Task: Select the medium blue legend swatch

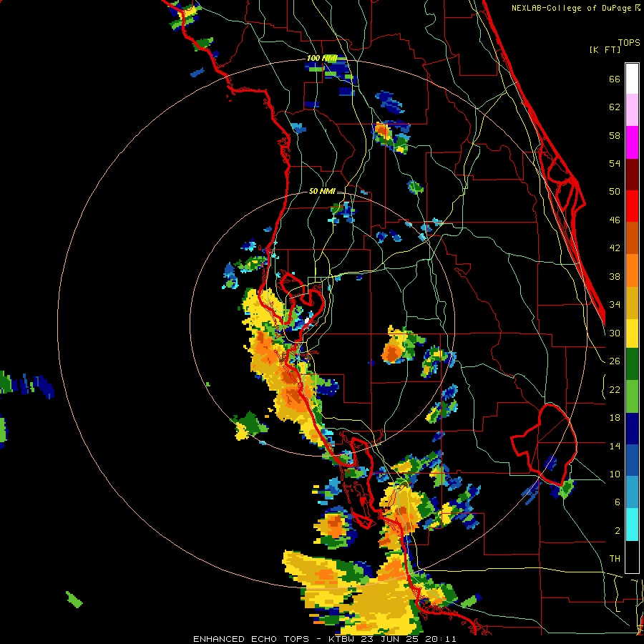Action: (x=632, y=460)
